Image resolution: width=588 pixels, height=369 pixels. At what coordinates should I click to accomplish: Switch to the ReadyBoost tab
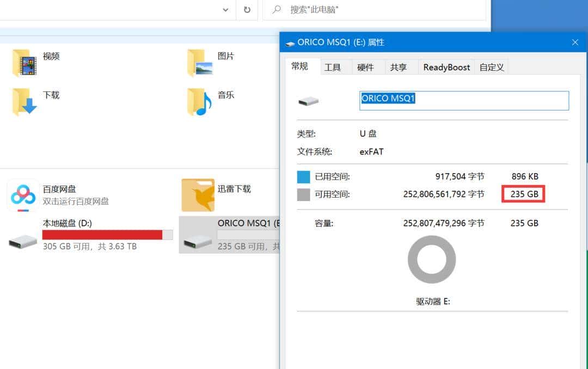[446, 66]
